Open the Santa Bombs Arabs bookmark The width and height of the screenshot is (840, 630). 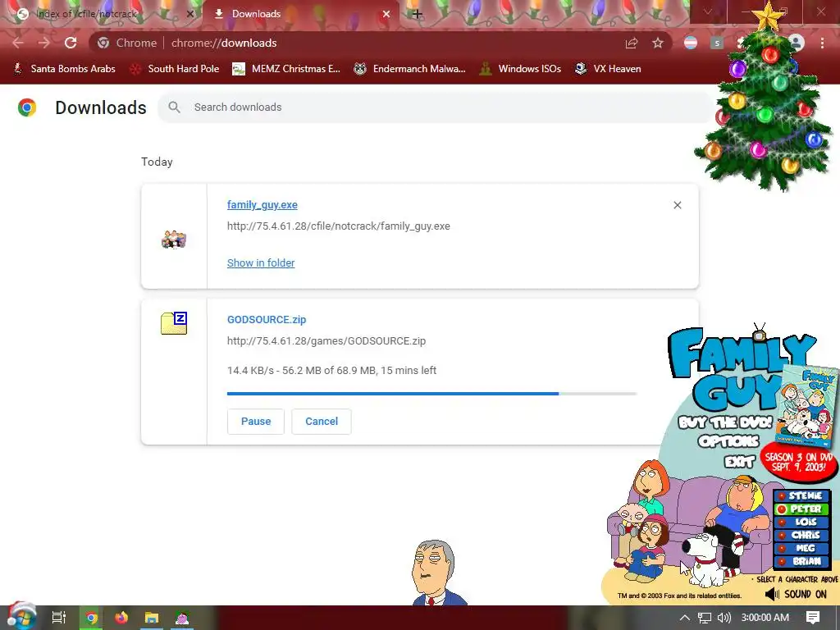pyautogui.click(x=64, y=69)
